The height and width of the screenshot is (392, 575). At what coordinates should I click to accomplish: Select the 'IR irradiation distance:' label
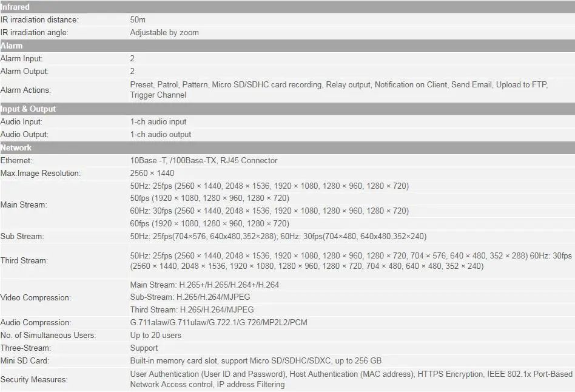[39, 20]
